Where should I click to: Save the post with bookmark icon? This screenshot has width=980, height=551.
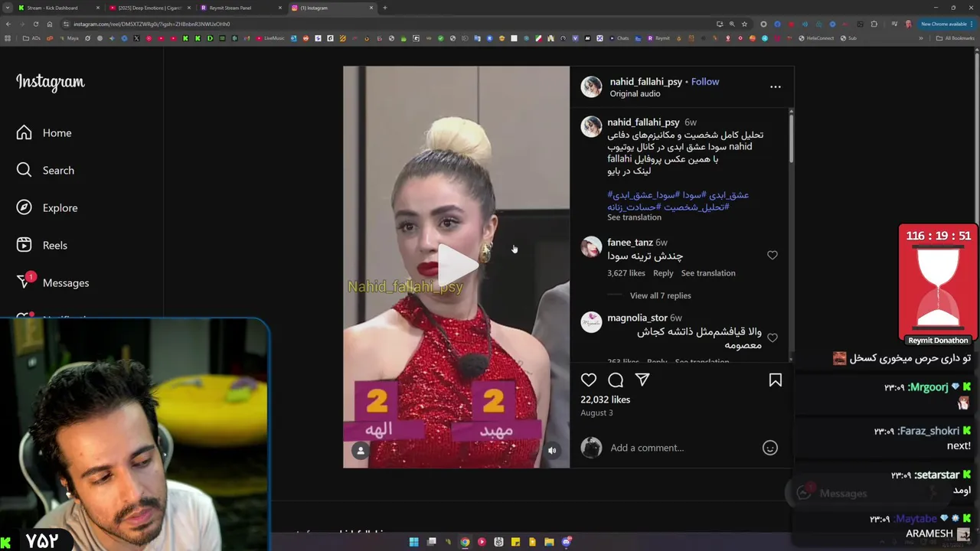coord(775,380)
